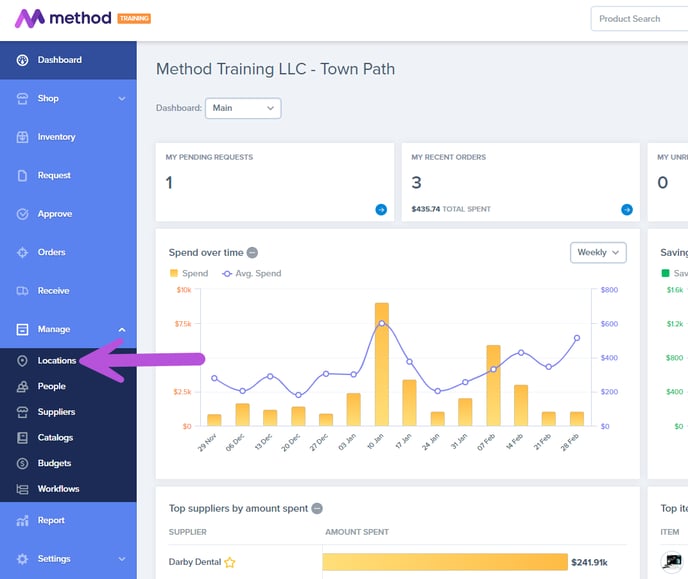The height and width of the screenshot is (579, 688).
Task: Expand the Settings menu chevron
Action: click(122, 559)
